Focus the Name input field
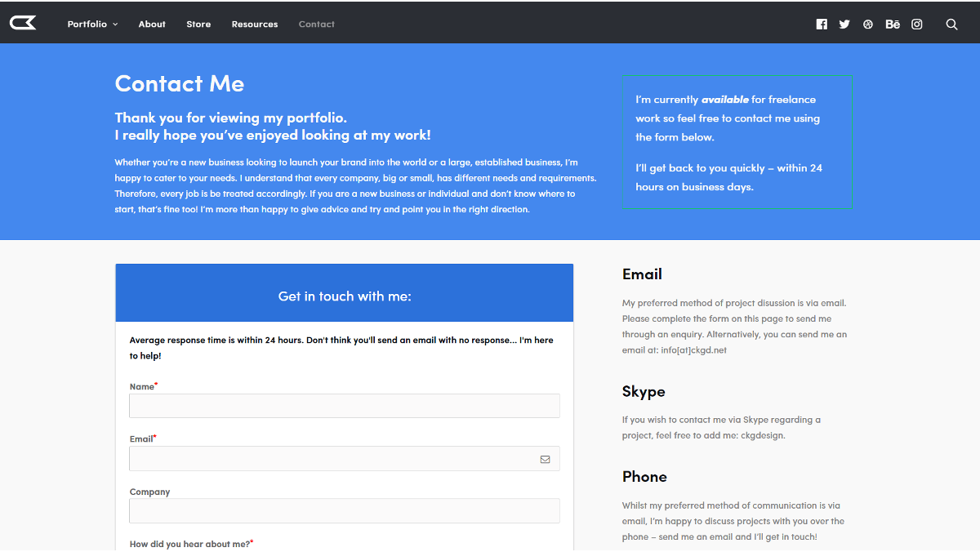 (x=345, y=406)
